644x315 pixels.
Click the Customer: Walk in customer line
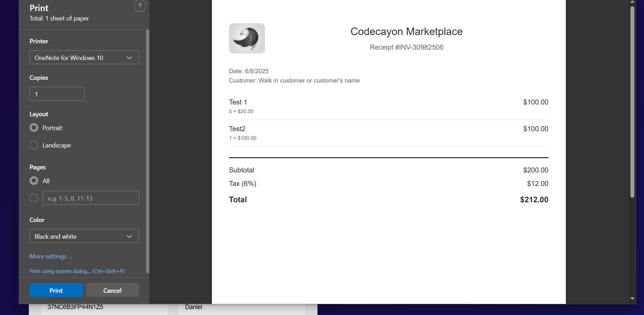pyautogui.click(x=294, y=80)
